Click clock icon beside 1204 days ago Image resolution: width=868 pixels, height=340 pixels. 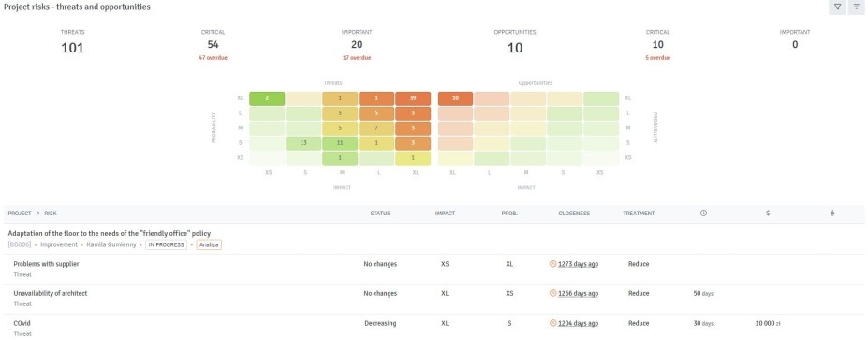552,323
